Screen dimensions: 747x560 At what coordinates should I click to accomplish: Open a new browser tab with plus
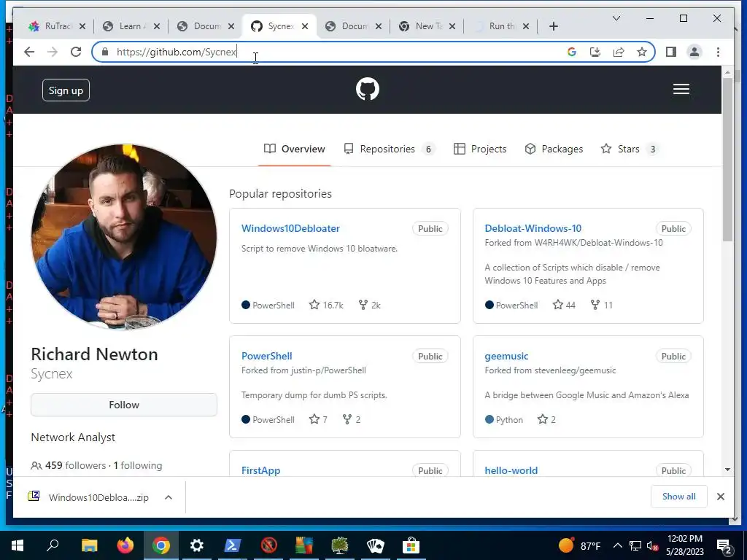553,26
